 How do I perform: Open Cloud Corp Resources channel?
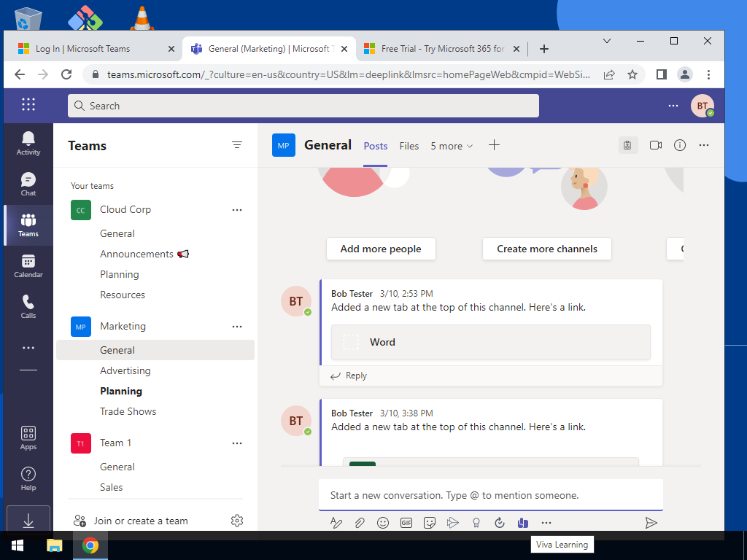click(x=123, y=295)
